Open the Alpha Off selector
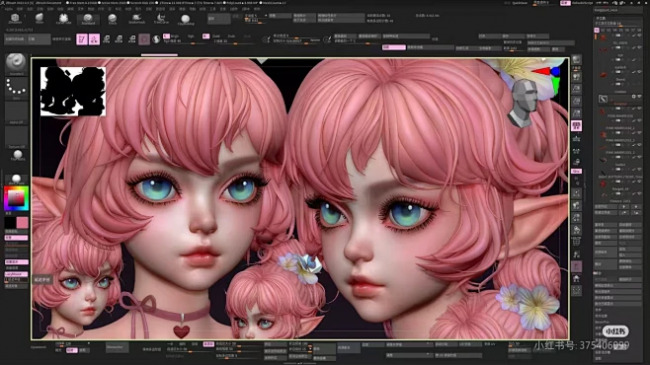The width and height of the screenshot is (650, 365). 16,113
